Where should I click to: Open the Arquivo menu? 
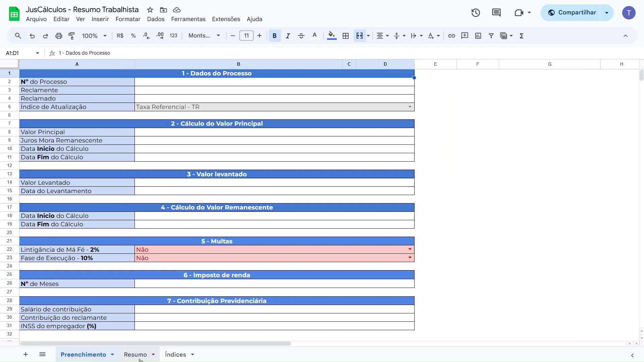coord(36,19)
